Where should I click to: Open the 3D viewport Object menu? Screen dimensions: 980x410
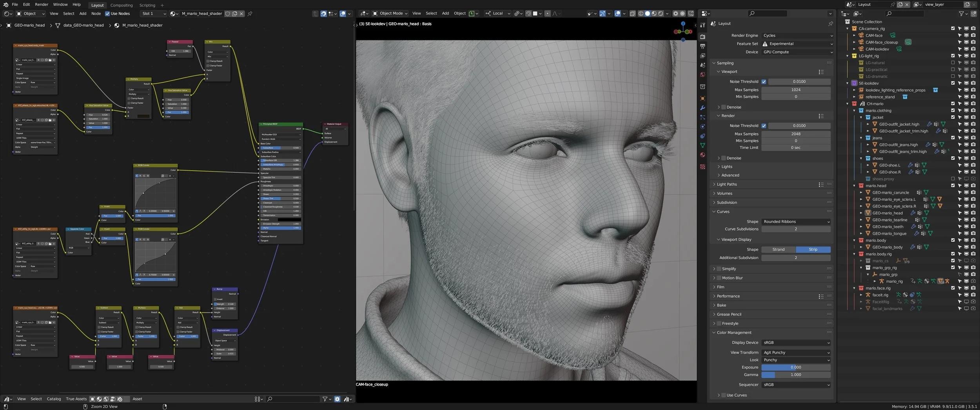pyautogui.click(x=460, y=13)
